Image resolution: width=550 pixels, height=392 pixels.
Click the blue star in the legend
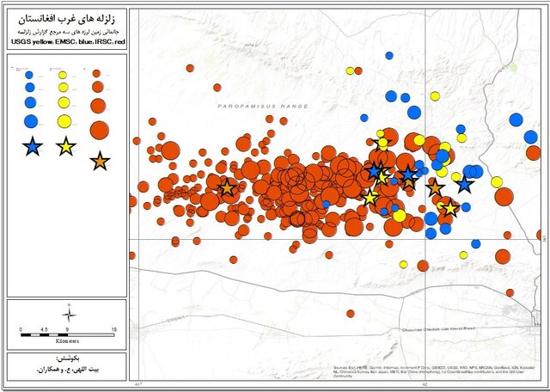(x=33, y=147)
